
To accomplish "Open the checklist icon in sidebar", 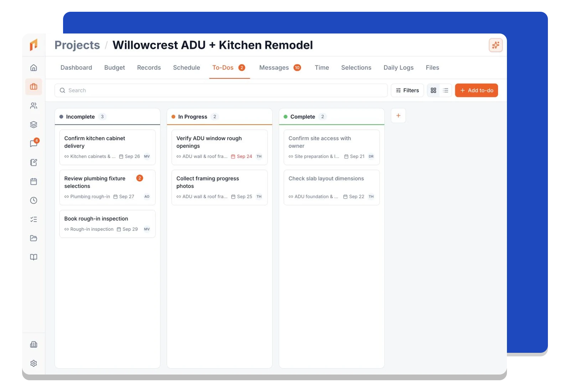I will (x=33, y=219).
